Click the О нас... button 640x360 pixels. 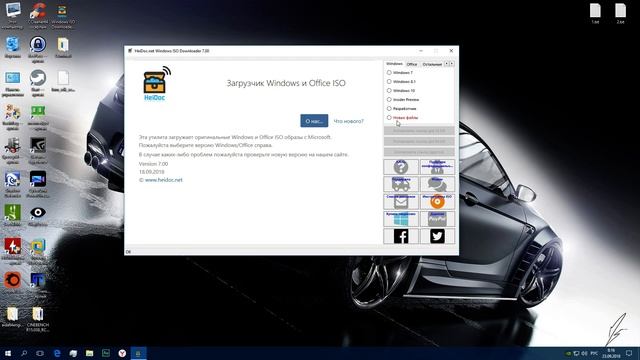314,121
